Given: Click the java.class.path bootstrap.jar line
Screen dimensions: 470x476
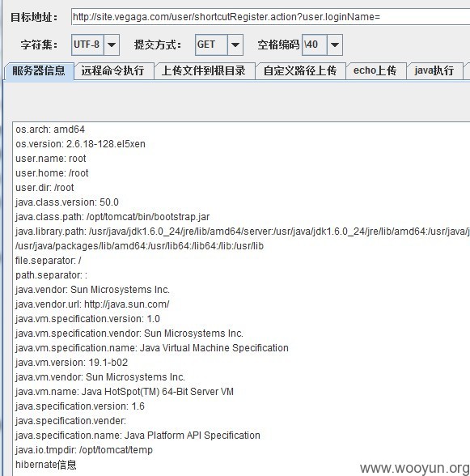Looking at the screenshot, I should pyautogui.click(x=112, y=217).
